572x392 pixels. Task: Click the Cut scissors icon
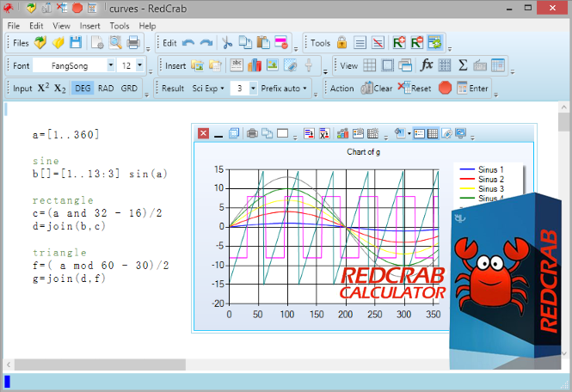227,43
